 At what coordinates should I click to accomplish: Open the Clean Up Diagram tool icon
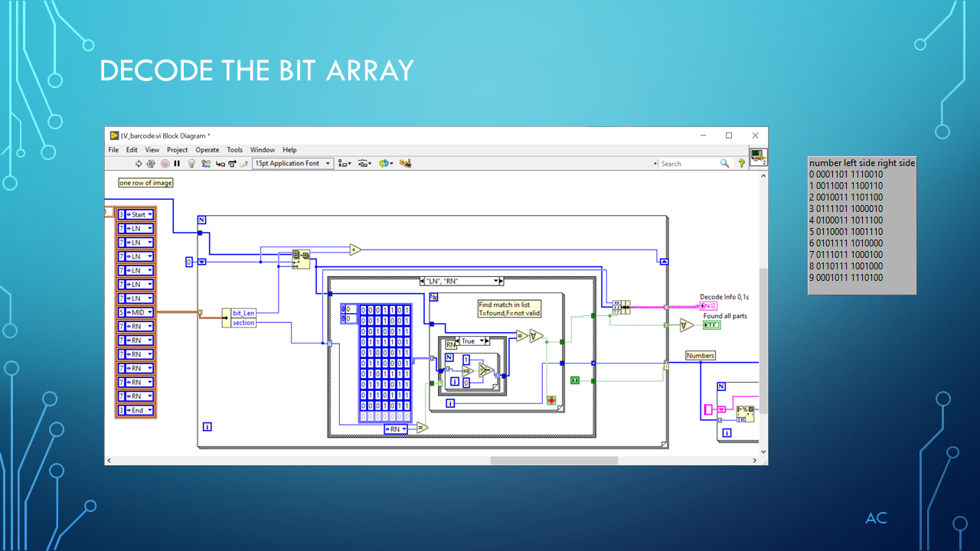pyautogui.click(x=406, y=163)
